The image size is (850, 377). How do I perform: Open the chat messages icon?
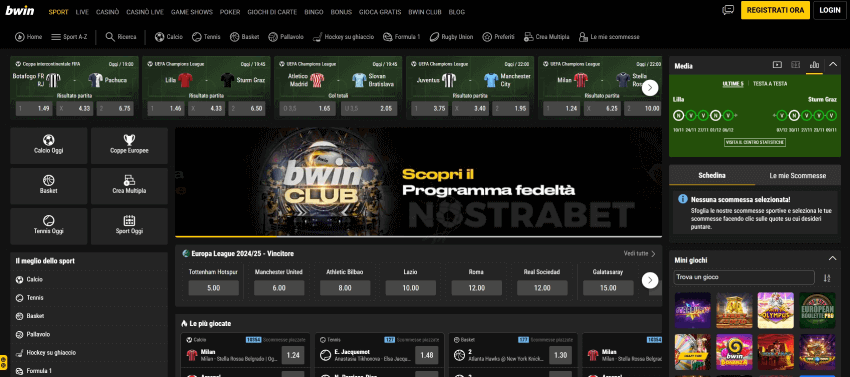click(728, 10)
